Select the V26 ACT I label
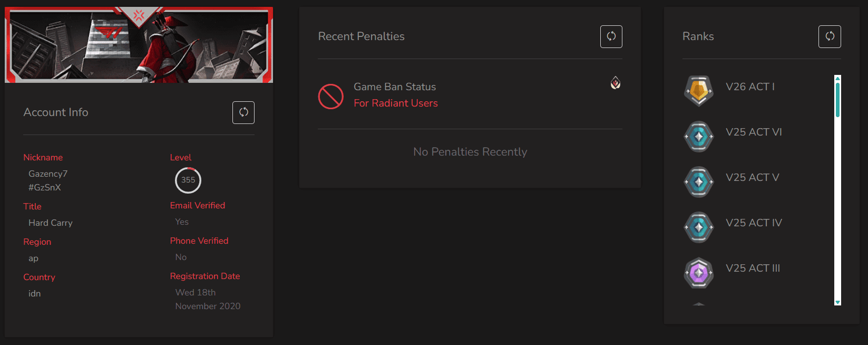This screenshot has height=345, width=868. 750,87
